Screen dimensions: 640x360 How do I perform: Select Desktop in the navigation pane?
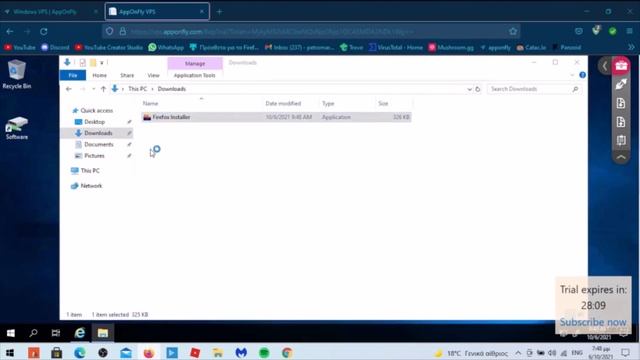pos(95,122)
